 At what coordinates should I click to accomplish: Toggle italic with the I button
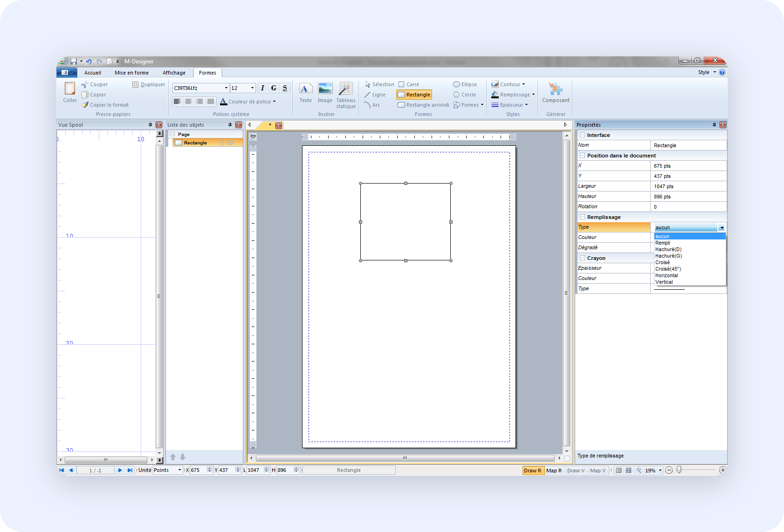tap(262, 88)
